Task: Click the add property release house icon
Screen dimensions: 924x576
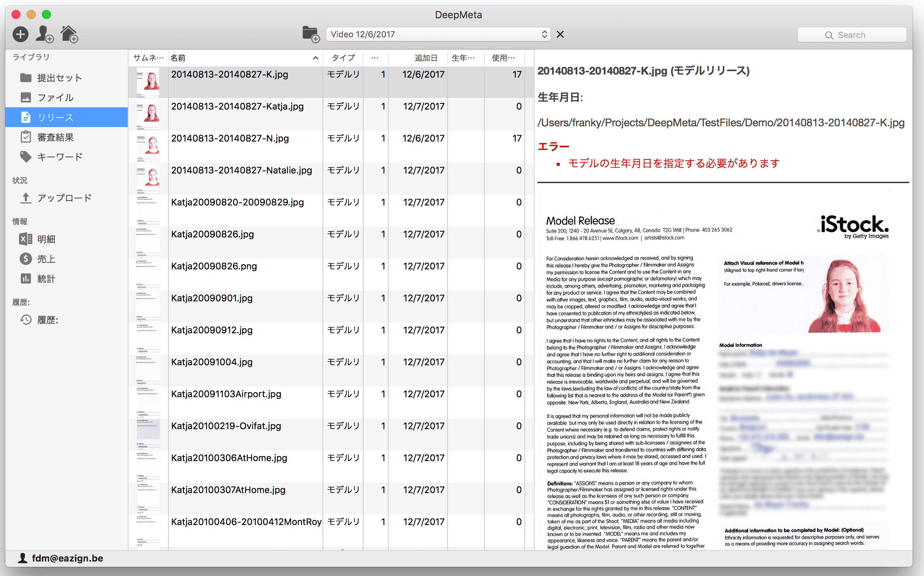Action: point(70,34)
